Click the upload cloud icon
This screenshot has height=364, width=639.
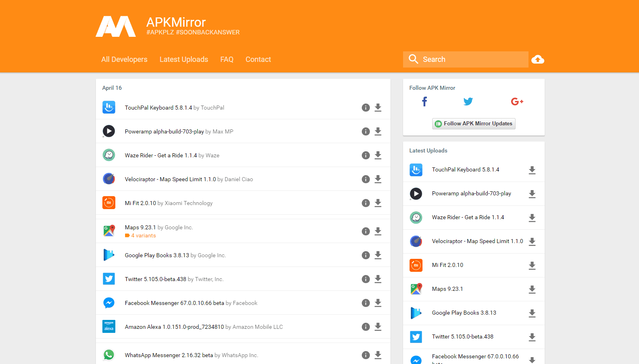pos(537,59)
